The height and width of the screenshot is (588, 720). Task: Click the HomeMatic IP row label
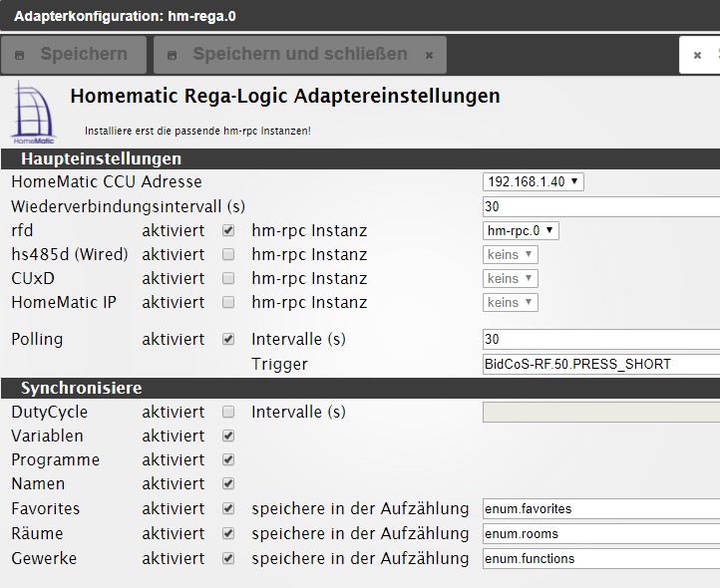click(x=64, y=302)
